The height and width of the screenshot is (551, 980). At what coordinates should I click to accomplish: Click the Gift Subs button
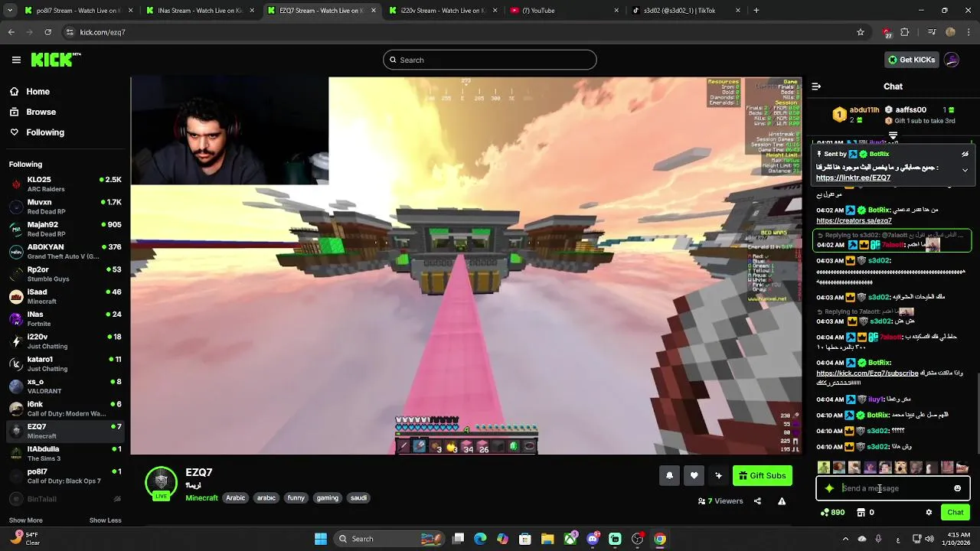[x=763, y=475]
